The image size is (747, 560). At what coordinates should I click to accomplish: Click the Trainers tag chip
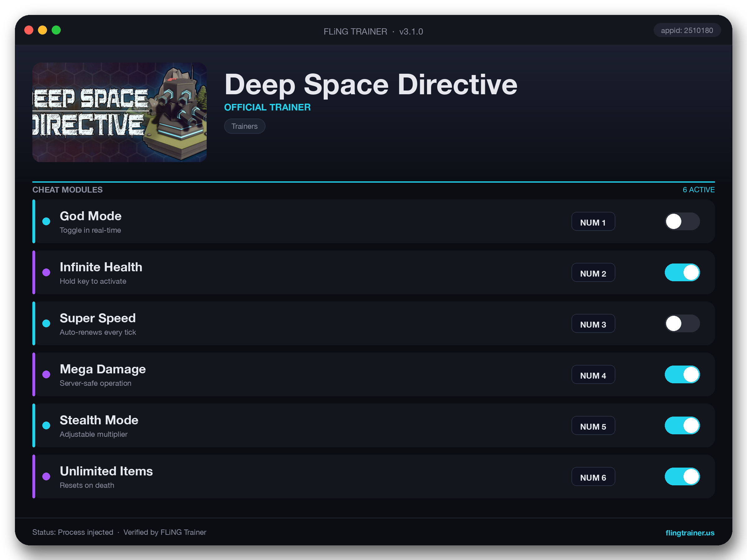(x=245, y=126)
